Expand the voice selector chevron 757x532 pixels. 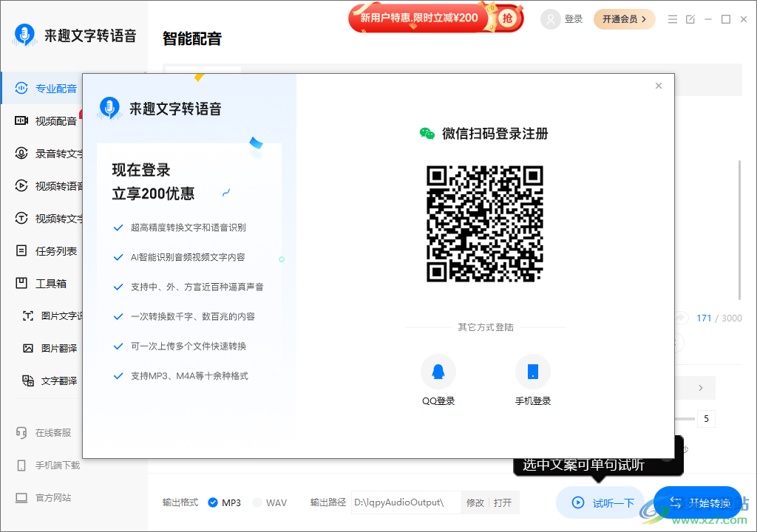[x=701, y=388]
